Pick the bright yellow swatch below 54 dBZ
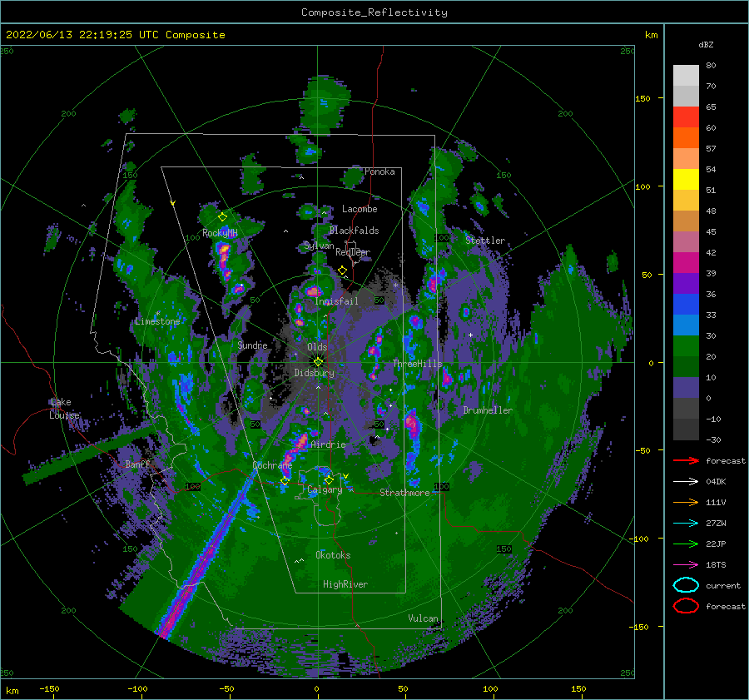 click(x=686, y=180)
